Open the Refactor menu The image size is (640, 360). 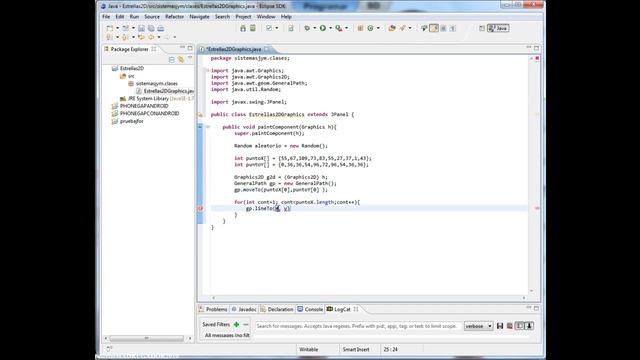174,17
